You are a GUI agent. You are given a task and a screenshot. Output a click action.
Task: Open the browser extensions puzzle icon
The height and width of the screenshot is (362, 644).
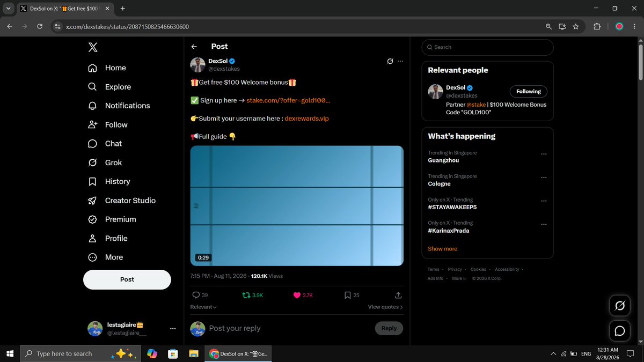pos(597,26)
